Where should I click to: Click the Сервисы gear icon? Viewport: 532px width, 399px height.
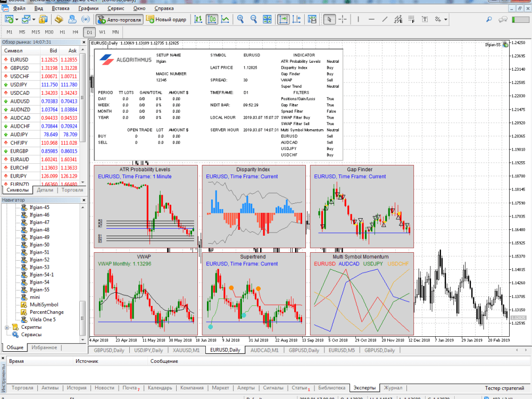[x=15, y=335]
